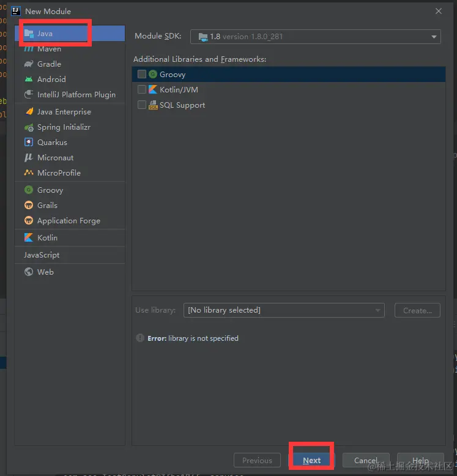Select IntelliJ Platform Plugin entry
The width and height of the screenshot is (457, 476).
click(70, 94)
